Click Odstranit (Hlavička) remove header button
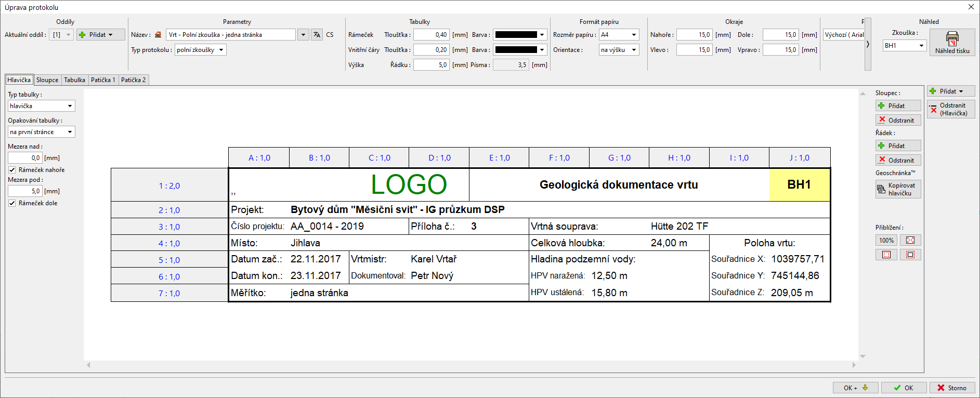This screenshot has height=398, width=980. tap(951, 109)
